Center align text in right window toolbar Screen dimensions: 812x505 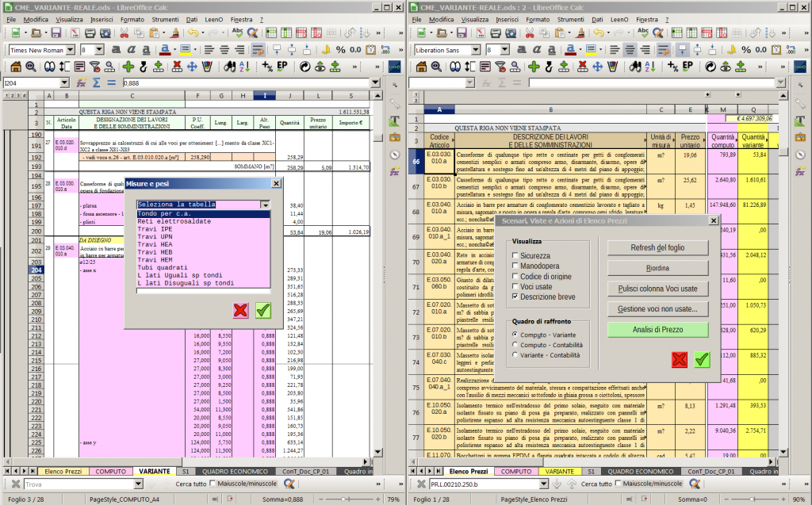click(630, 50)
